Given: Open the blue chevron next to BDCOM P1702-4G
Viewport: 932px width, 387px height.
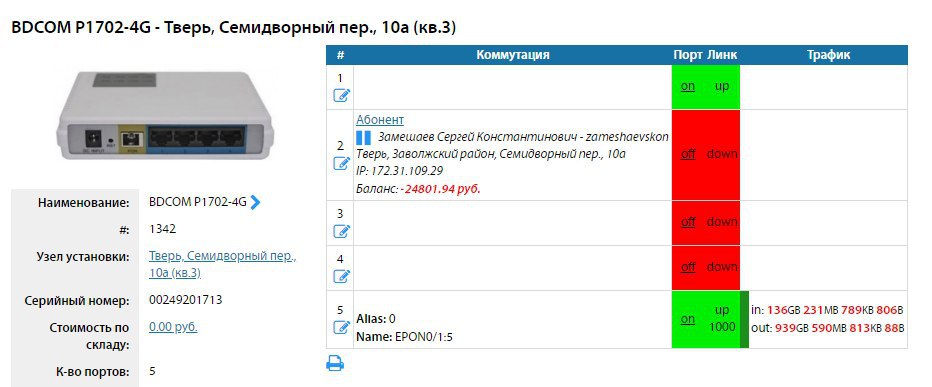Looking at the screenshot, I should [x=255, y=203].
